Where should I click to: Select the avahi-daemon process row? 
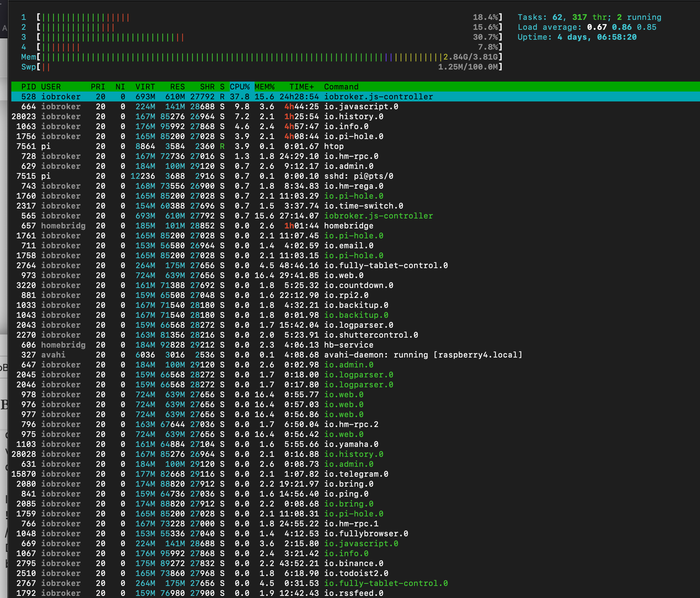coord(423,355)
